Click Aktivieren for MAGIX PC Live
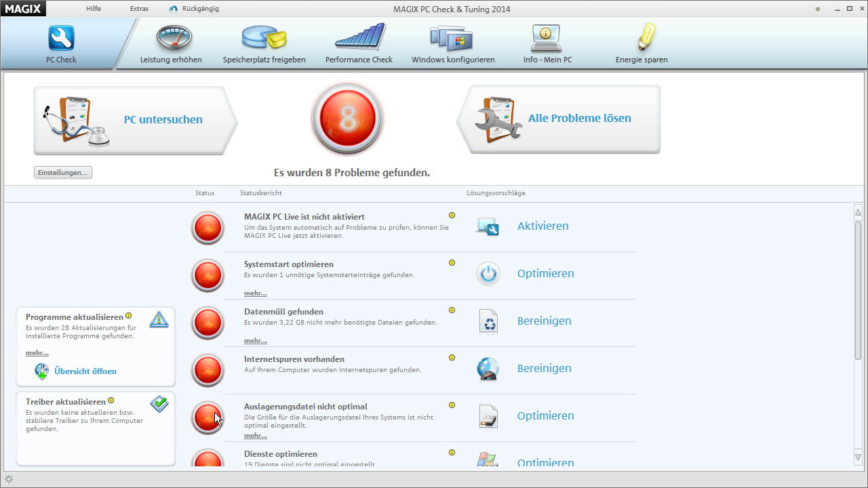Screen dimensions: 868x488 click(542, 226)
